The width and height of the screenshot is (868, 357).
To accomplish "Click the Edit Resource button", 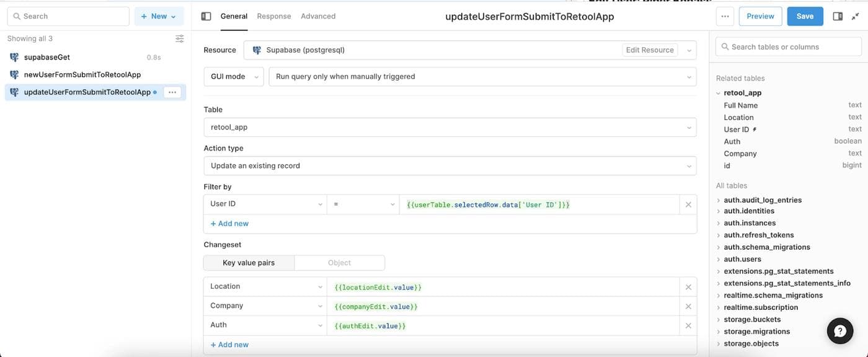I will (x=649, y=50).
